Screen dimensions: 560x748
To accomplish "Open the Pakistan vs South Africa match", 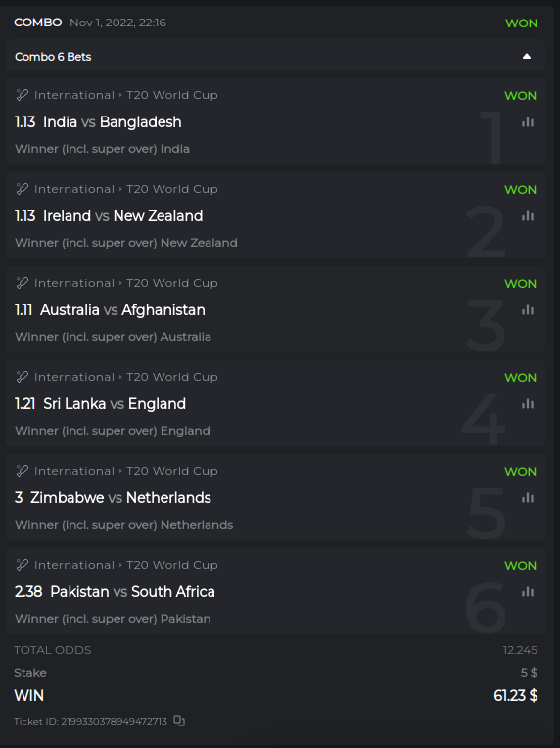I will coord(132,592).
